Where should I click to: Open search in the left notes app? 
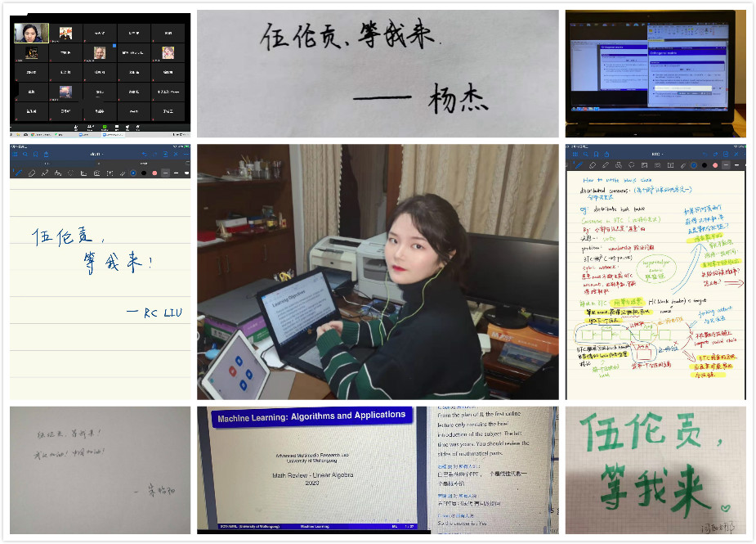(x=25, y=154)
